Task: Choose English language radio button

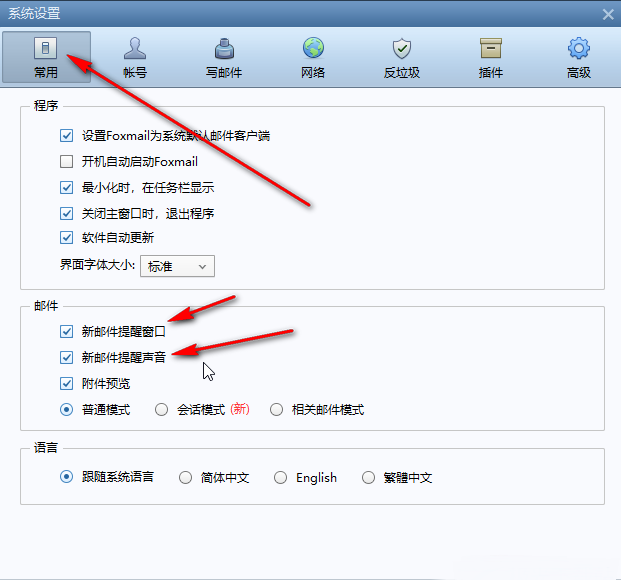Action: (280, 477)
